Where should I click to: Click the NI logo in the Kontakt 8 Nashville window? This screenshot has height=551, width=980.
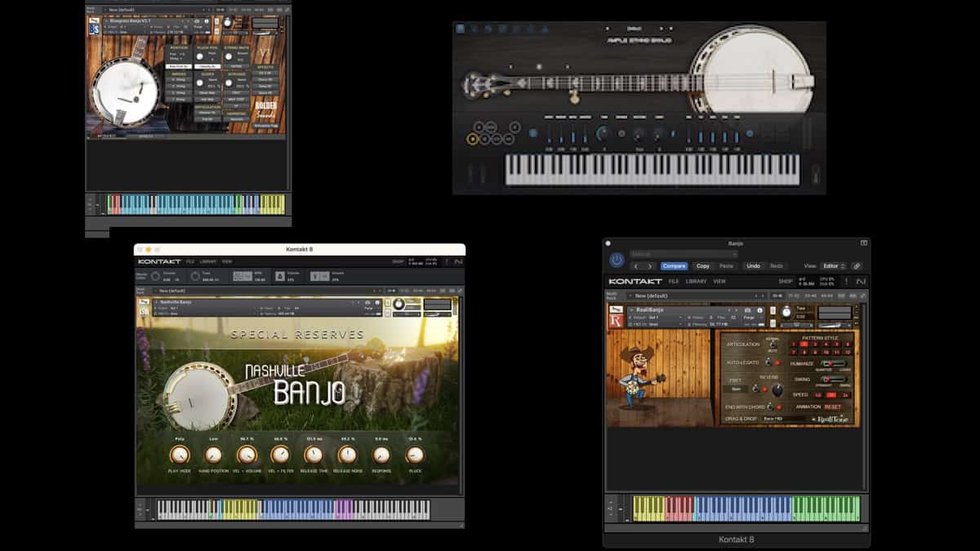pos(457,261)
